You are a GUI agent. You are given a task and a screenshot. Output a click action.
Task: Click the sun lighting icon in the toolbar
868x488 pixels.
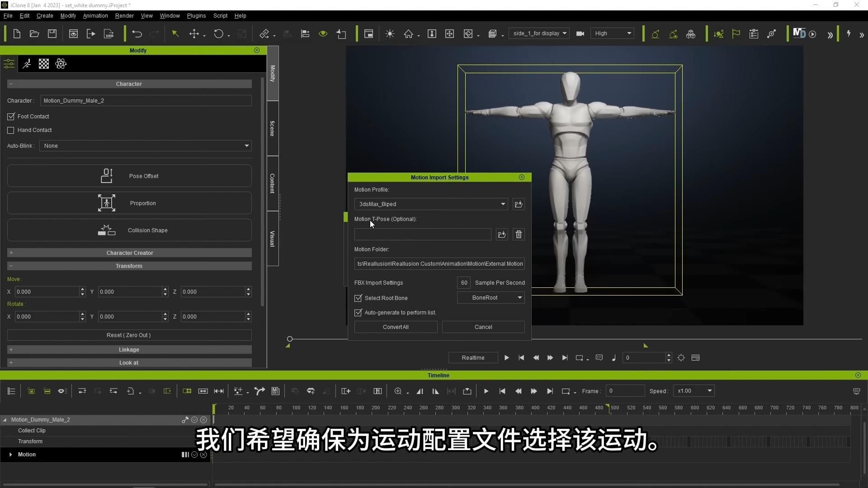389,33
